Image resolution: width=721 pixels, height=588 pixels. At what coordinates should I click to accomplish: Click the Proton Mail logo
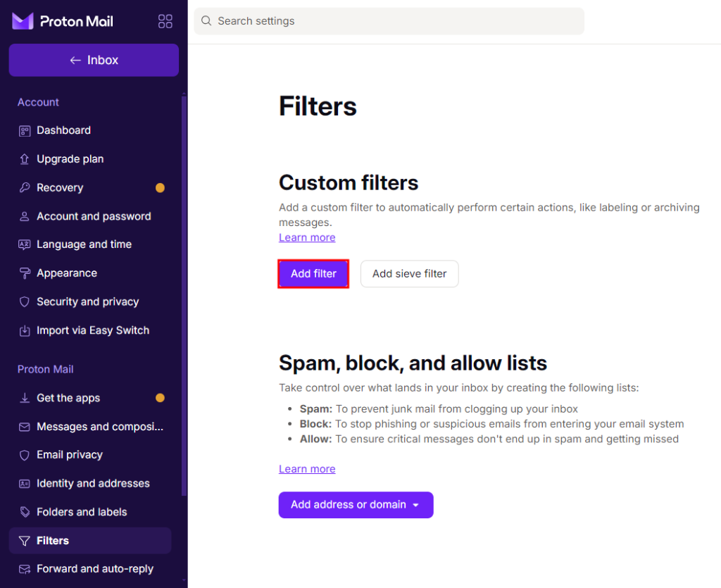pos(61,21)
